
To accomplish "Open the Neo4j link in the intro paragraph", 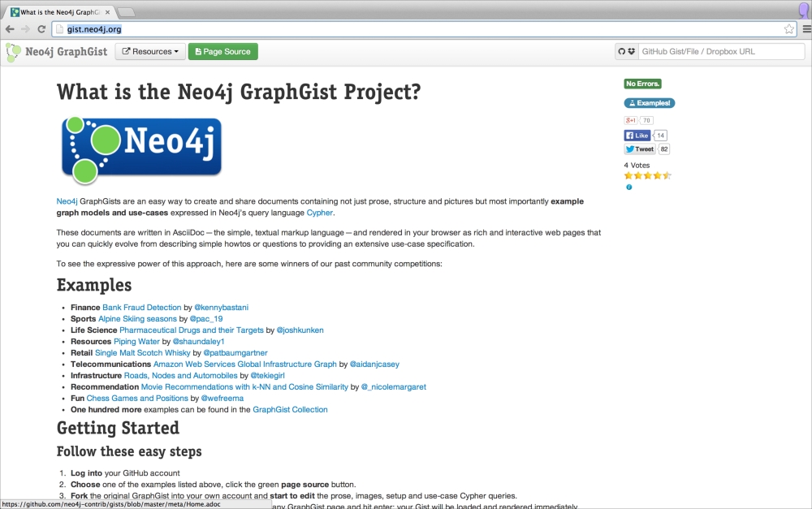I will click(67, 201).
